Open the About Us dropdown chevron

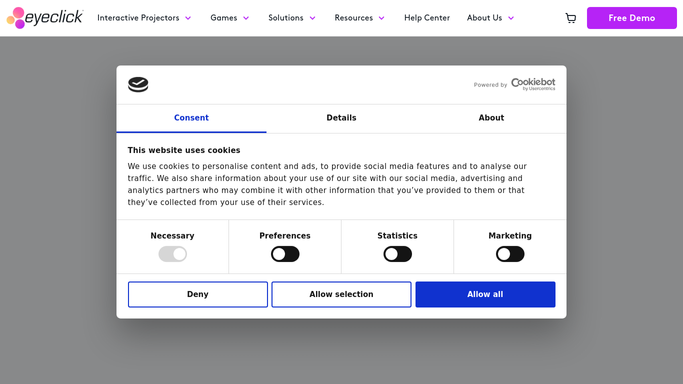(511, 18)
